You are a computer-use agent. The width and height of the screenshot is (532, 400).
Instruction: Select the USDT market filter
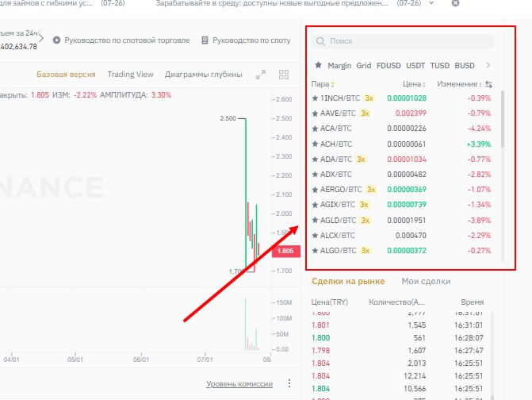[x=415, y=65]
